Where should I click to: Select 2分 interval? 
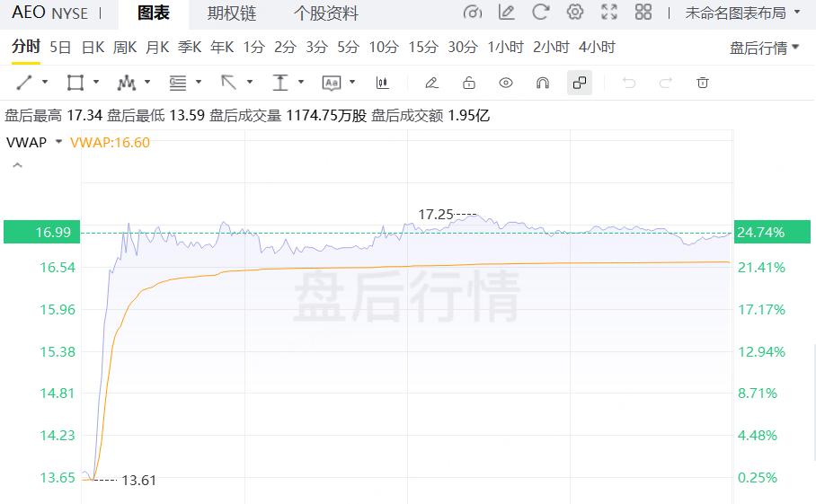point(285,48)
